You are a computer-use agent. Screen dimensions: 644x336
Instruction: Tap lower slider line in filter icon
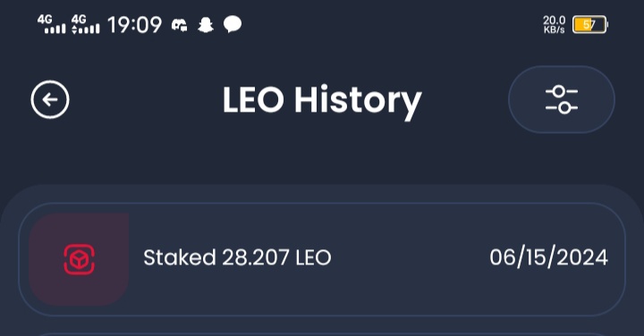562,108
